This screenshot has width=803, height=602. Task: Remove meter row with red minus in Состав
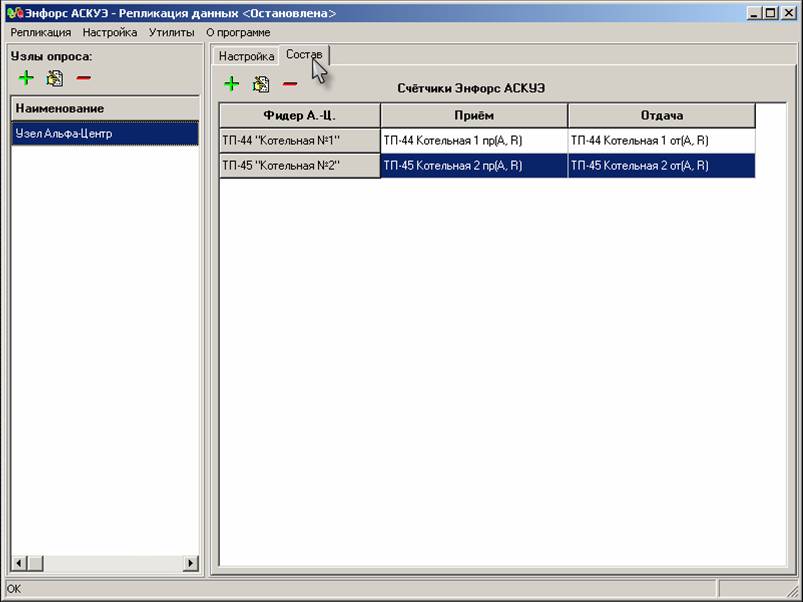[x=290, y=84]
